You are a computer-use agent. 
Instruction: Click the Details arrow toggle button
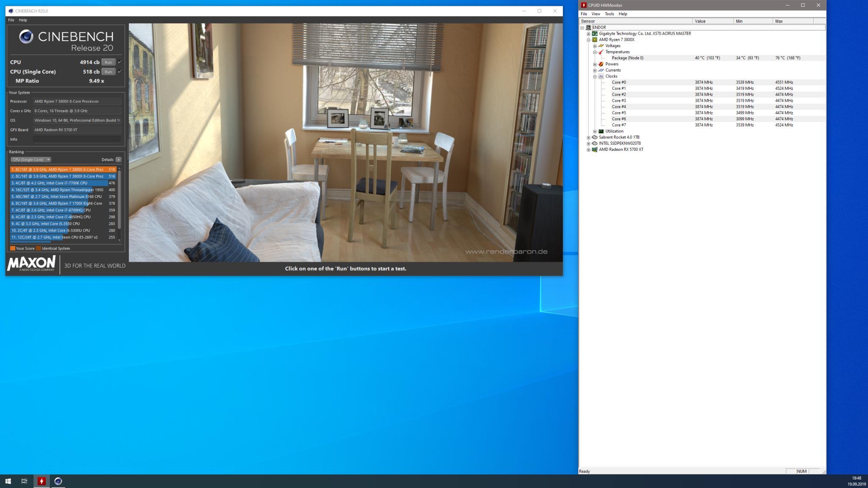[119, 160]
